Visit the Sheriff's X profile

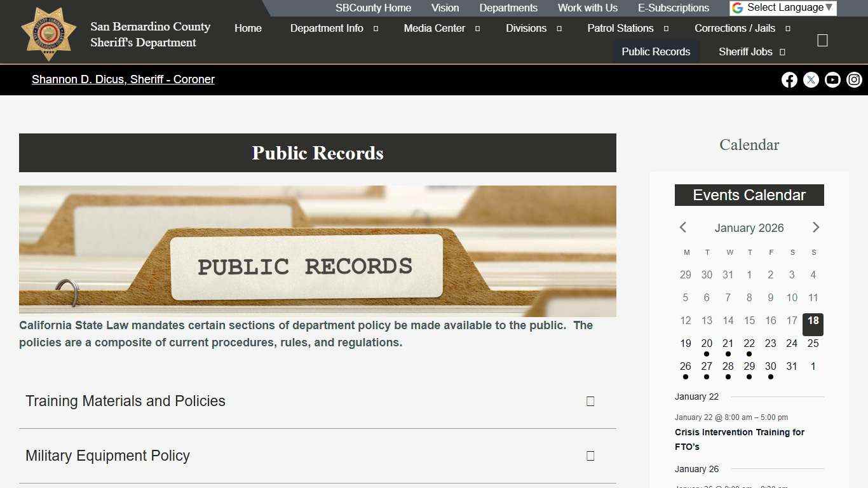point(811,80)
